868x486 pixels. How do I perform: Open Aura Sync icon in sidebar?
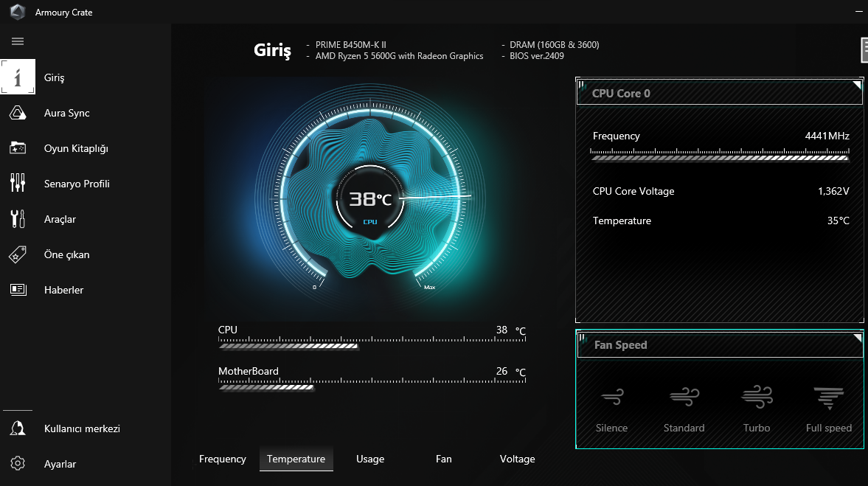[18, 113]
